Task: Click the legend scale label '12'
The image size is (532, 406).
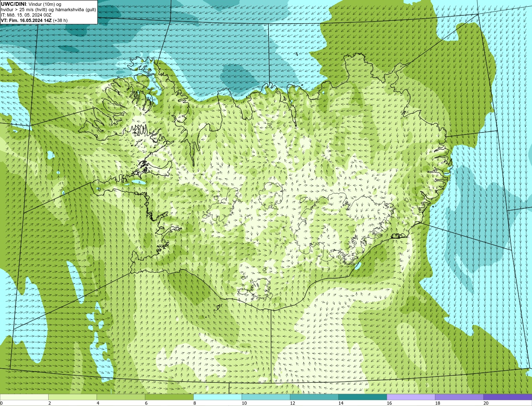Action: [x=293, y=403]
